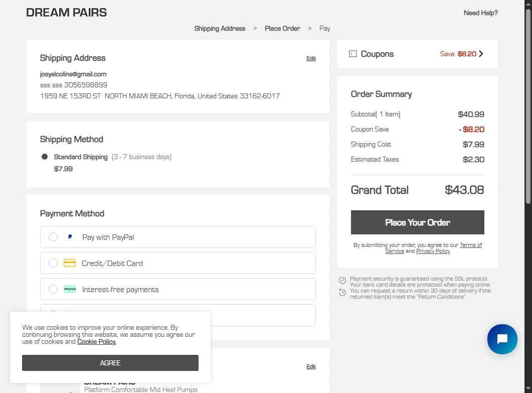Screen dimensions: 532x393
Task: Select the Interest-free payments radio button
Action: click(53, 289)
